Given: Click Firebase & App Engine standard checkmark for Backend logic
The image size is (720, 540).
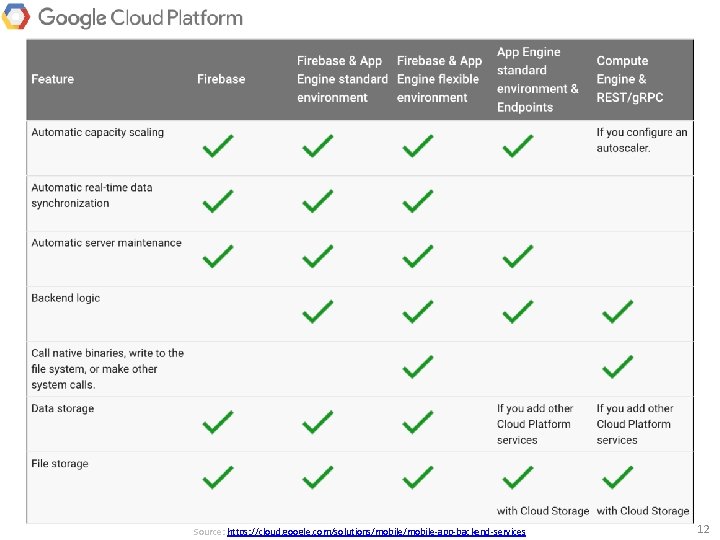Looking at the screenshot, I should coord(318,311).
